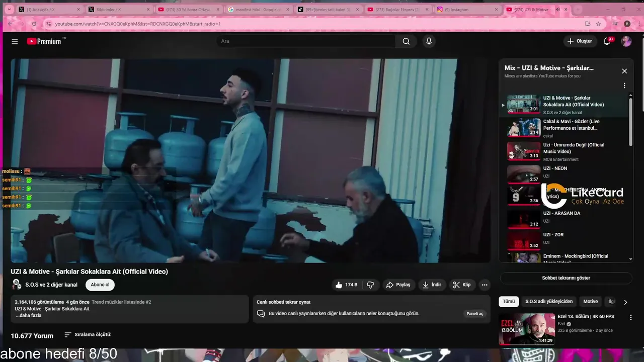Switch to manifest hilal Google tab
Screen dimensions: 644x362
click(x=257, y=10)
